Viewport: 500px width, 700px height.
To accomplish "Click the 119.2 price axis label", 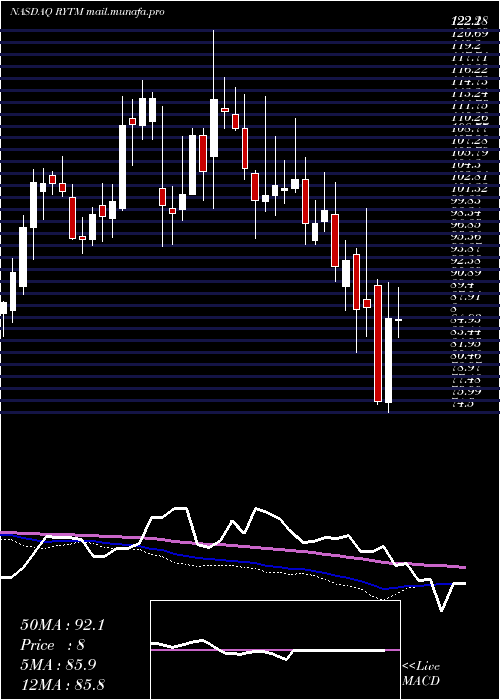I will tap(466, 45).
